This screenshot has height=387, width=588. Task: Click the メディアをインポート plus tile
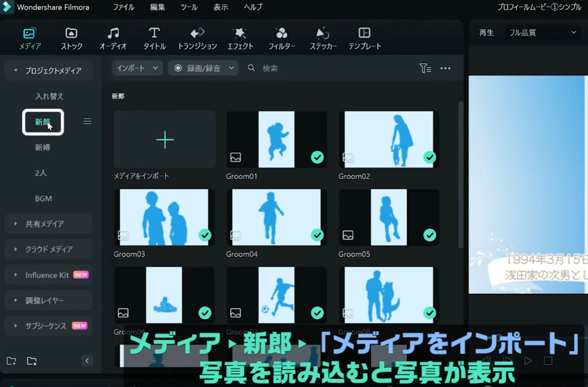pos(165,140)
